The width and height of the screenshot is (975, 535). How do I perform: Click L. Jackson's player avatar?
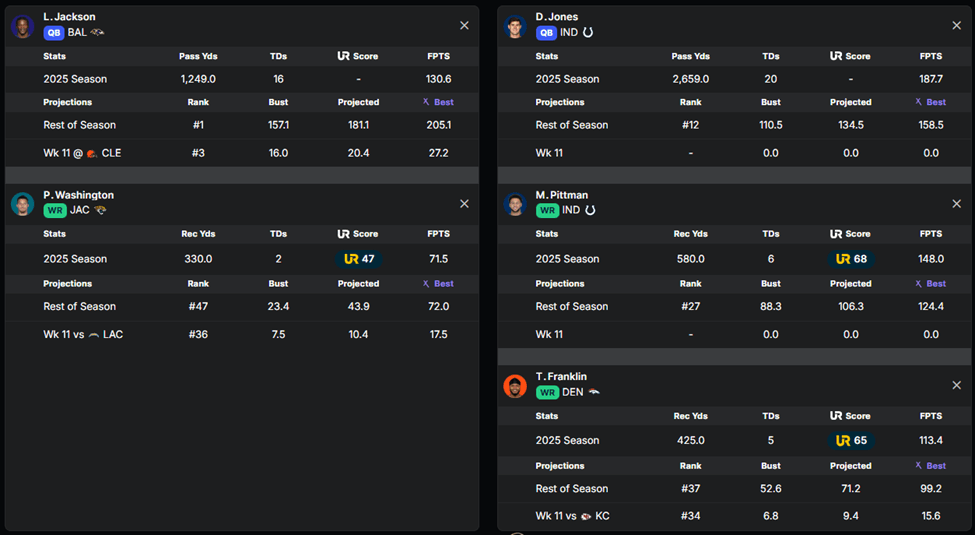tap(23, 26)
